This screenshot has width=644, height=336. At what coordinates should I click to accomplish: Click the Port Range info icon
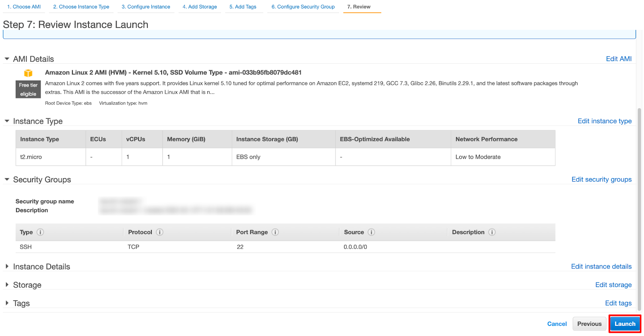point(275,232)
